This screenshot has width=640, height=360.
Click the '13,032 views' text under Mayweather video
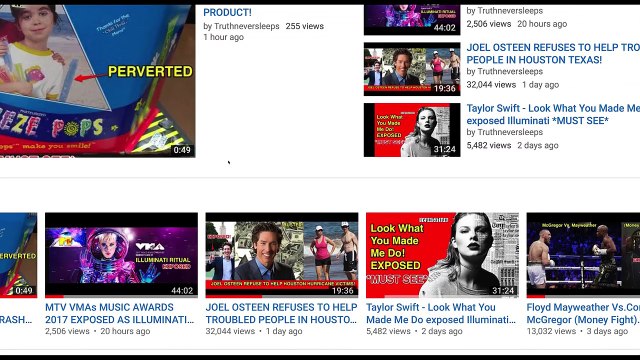click(x=551, y=331)
